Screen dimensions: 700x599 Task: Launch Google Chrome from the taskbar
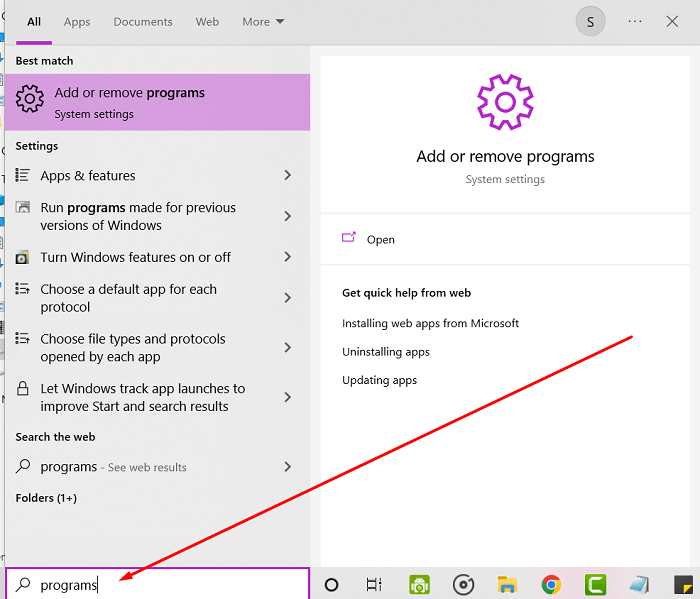click(x=551, y=584)
